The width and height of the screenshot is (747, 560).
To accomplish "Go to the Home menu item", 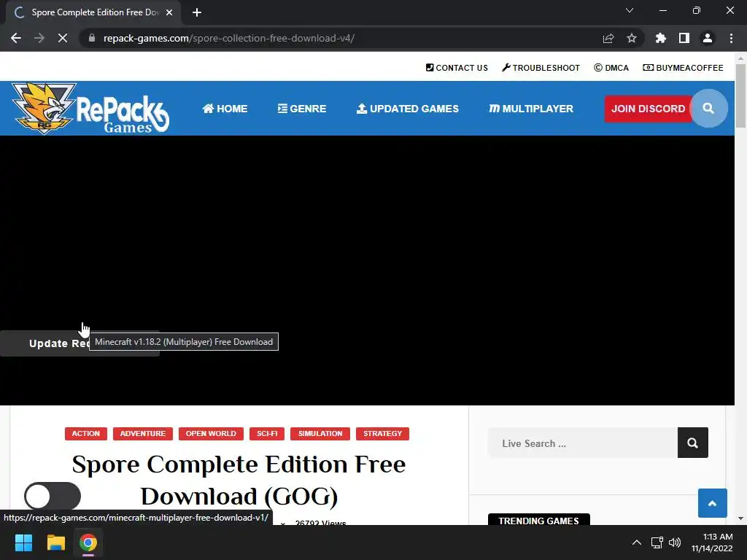I will coord(225,109).
